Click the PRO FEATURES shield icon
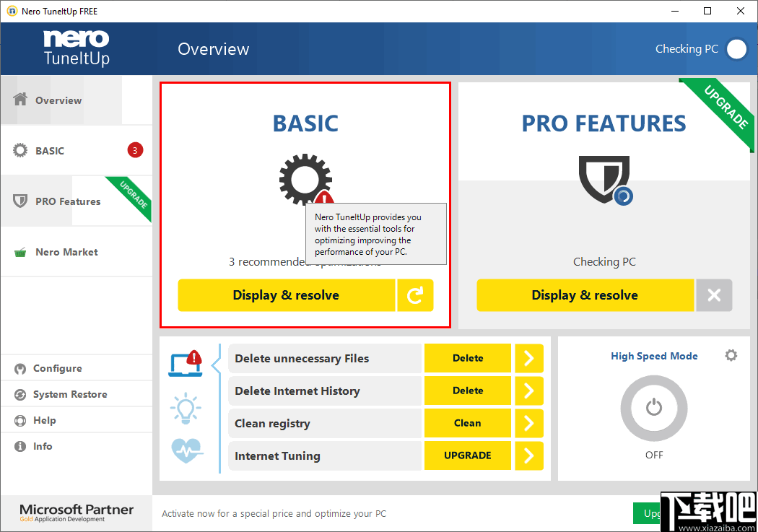This screenshot has width=758, height=532. click(x=605, y=180)
